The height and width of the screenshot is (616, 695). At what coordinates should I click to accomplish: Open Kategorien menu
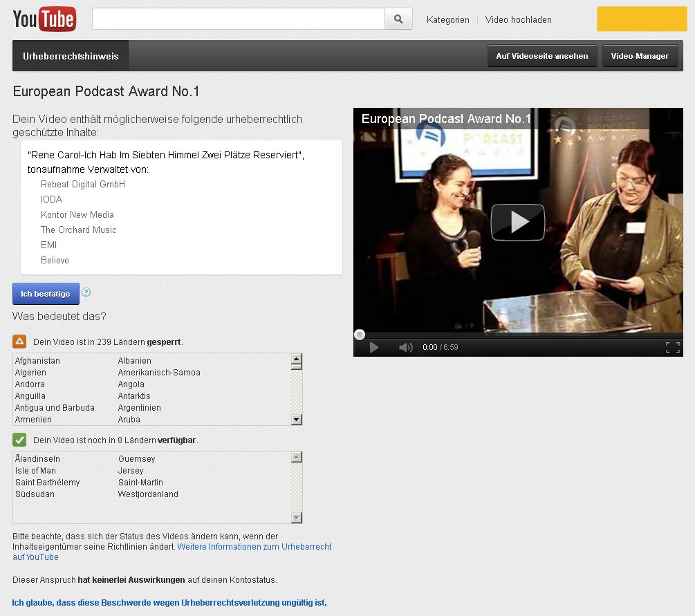[x=447, y=19]
